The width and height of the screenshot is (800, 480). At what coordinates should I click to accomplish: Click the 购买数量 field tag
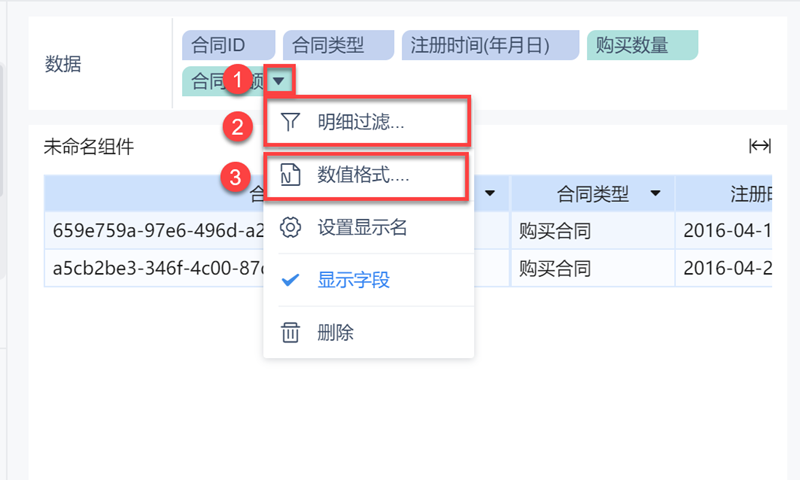(642, 45)
